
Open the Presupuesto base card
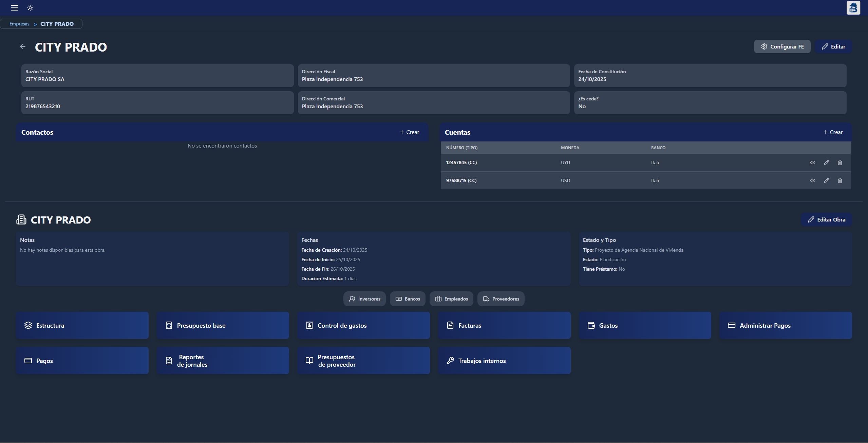(223, 325)
